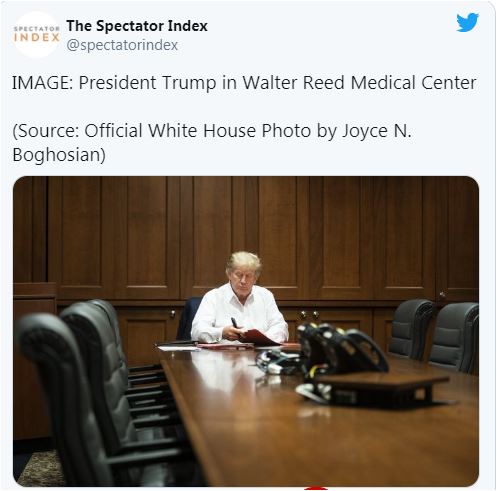The height and width of the screenshot is (491, 497).
Task: Click the white papers on the table
Action: click(x=177, y=348)
